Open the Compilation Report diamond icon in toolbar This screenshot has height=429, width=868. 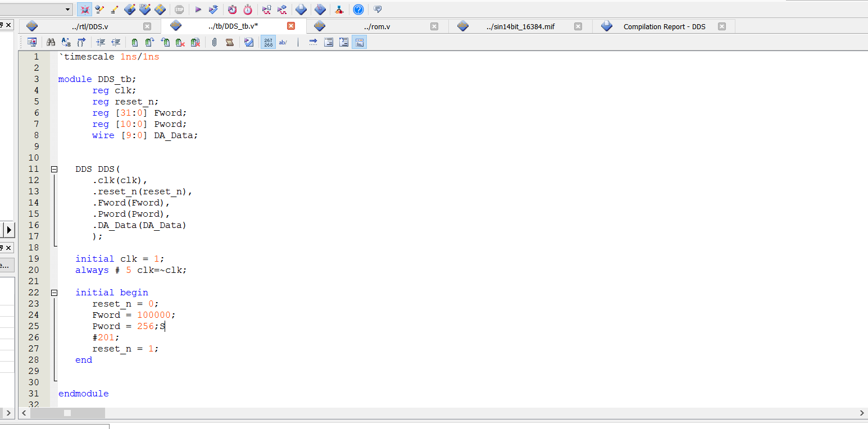[301, 10]
